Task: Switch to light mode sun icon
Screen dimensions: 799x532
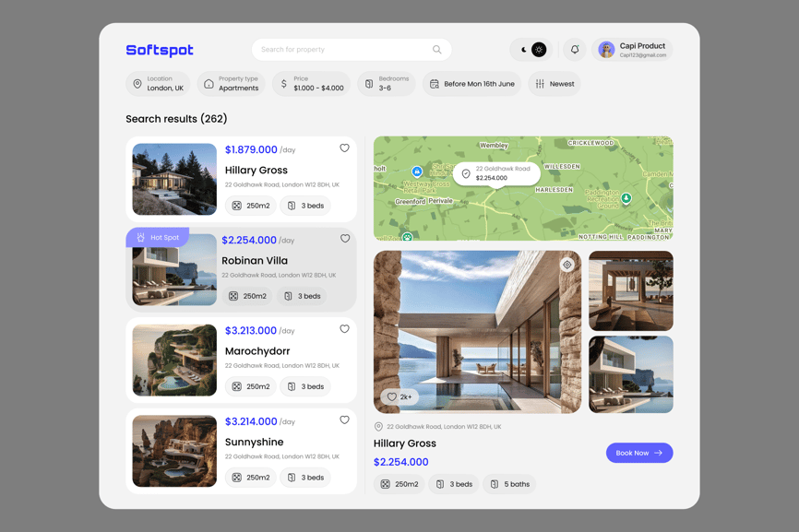Action: [x=539, y=50]
